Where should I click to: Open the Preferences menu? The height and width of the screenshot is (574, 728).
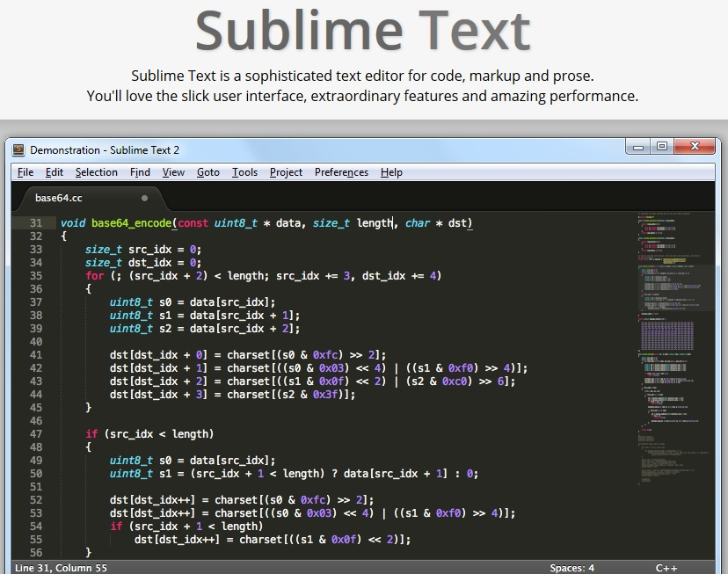341,172
